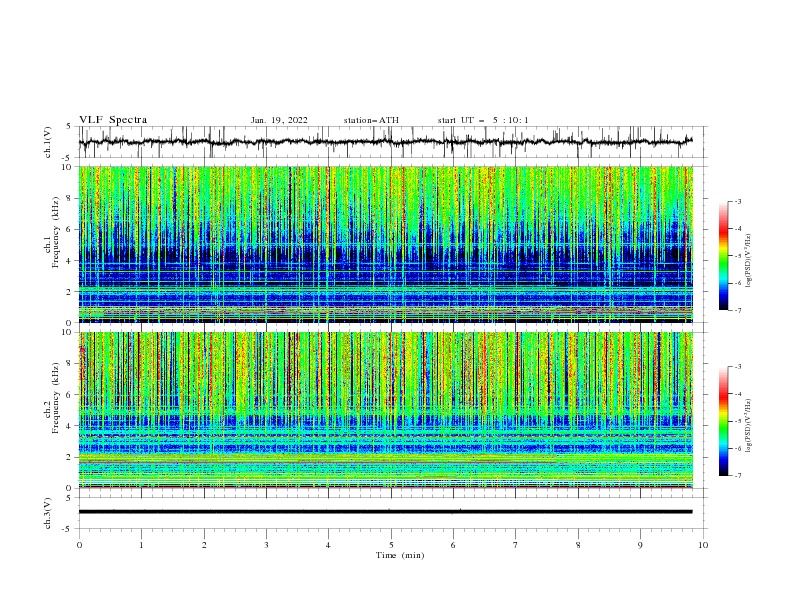Click the "VLF Spectra" plot title

113,120
